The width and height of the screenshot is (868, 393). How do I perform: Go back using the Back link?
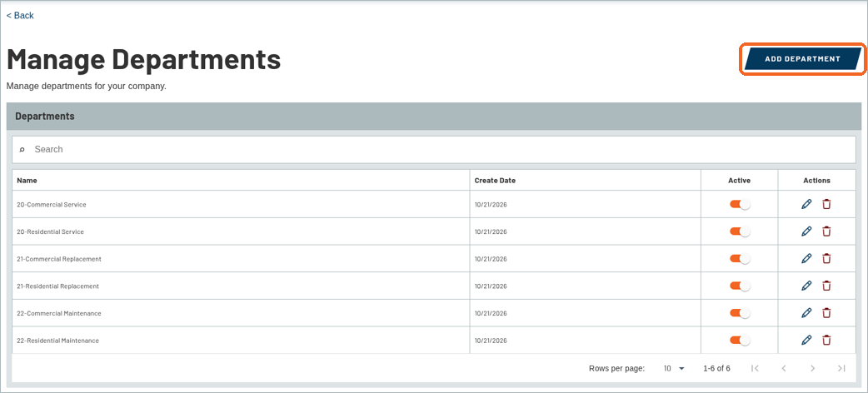pos(20,16)
